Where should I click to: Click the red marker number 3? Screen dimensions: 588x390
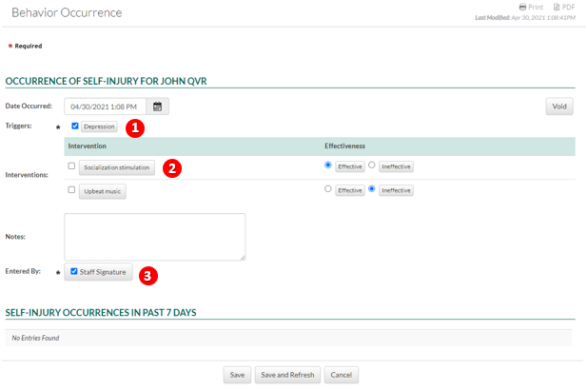tap(147, 275)
